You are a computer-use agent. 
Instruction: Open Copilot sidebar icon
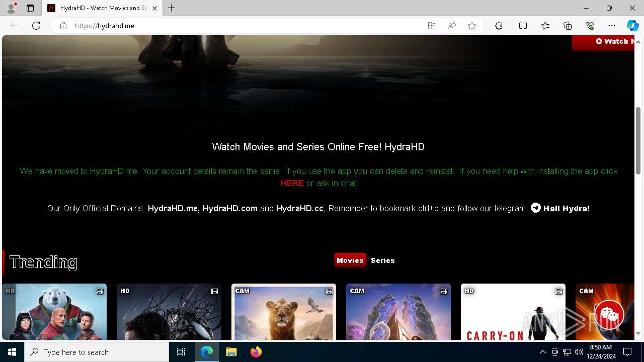pos(632,26)
